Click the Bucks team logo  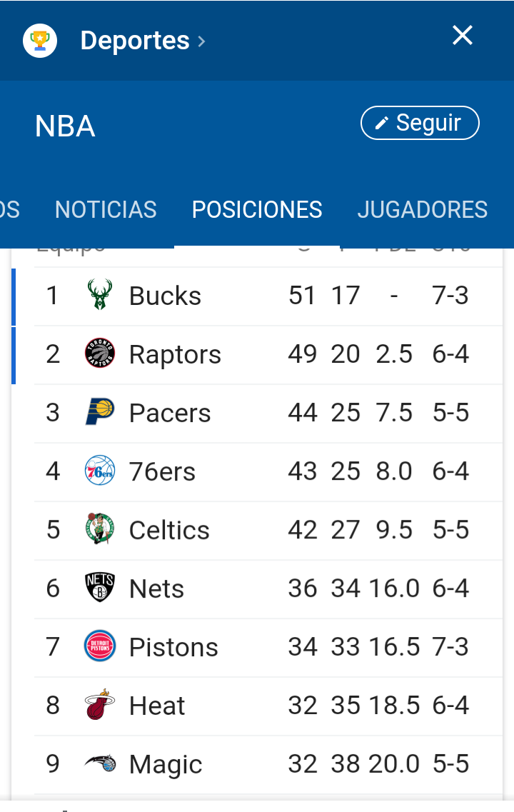point(100,295)
